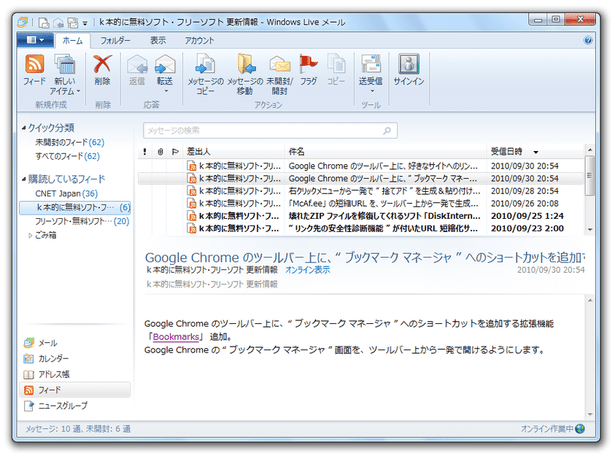The image size is (615, 456).
Task: Open the Forward (転送) dropdown arrow
Action: 166,91
